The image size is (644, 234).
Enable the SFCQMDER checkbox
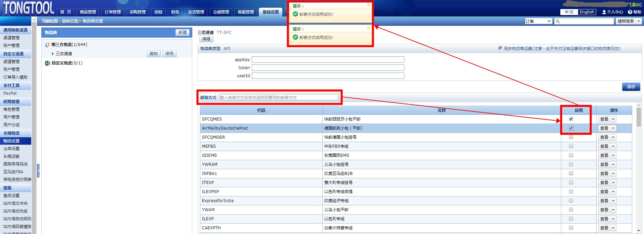pos(571,137)
